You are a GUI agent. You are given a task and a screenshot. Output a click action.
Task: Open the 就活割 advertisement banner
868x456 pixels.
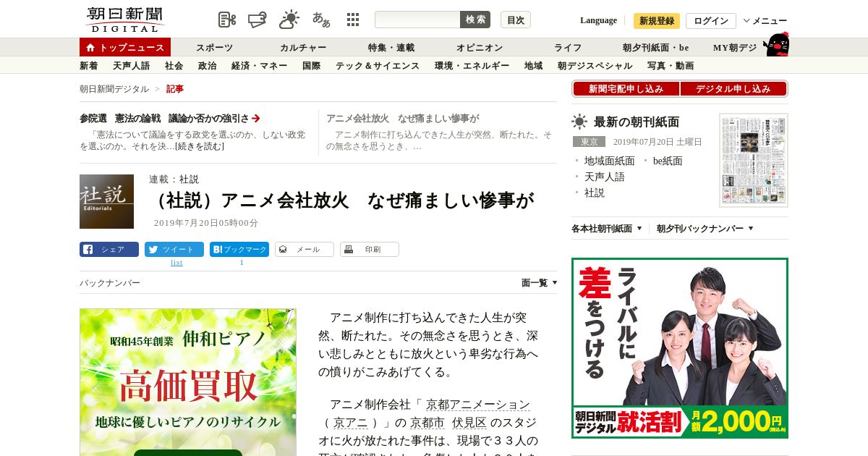click(x=680, y=348)
